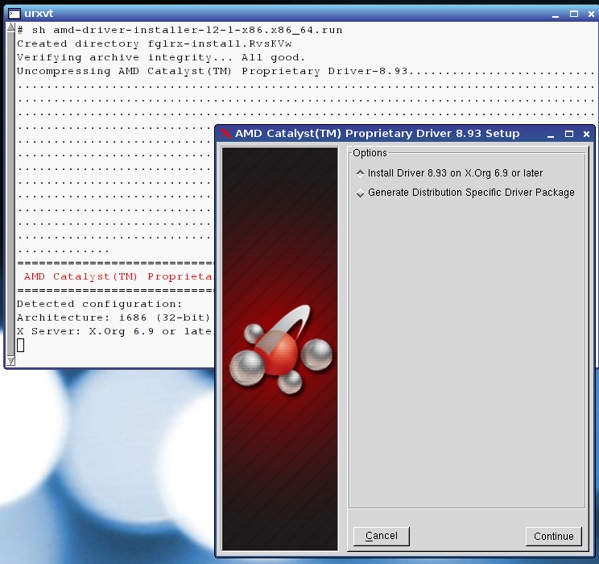Click the Continue button
The width and height of the screenshot is (599, 564).
click(x=554, y=536)
